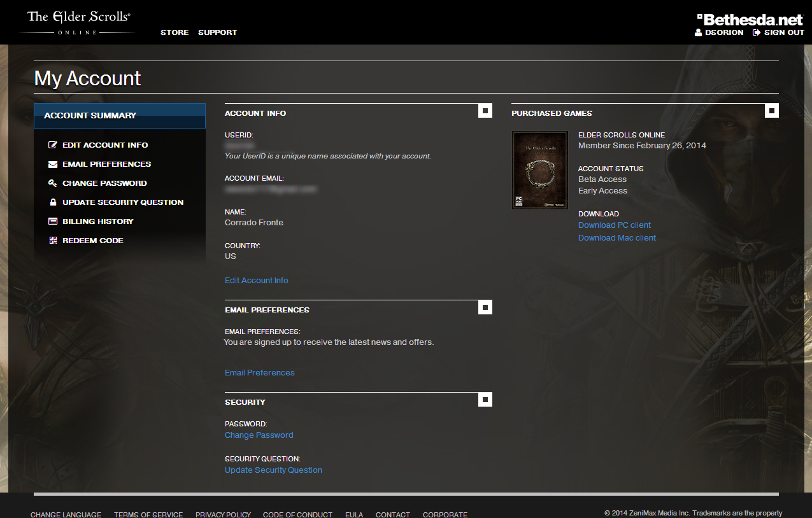The height and width of the screenshot is (518, 812).
Task: Open Email Preferences in sidebar
Action: (107, 164)
